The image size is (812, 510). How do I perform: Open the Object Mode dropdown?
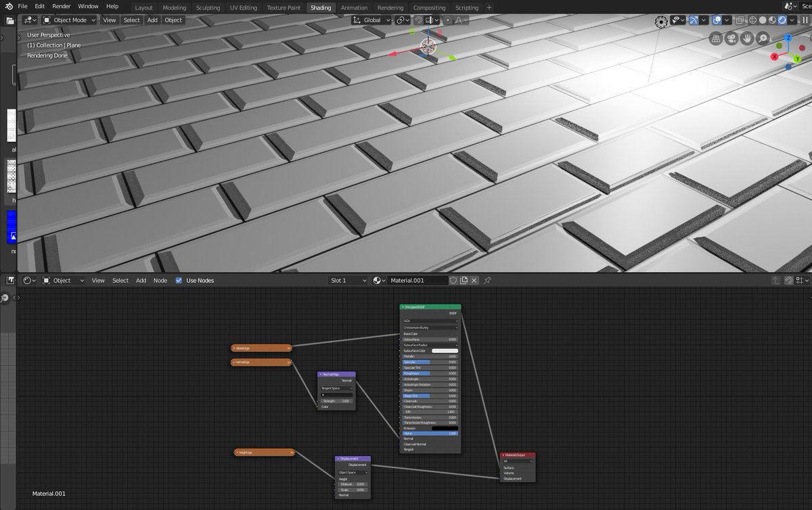click(x=69, y=20)
